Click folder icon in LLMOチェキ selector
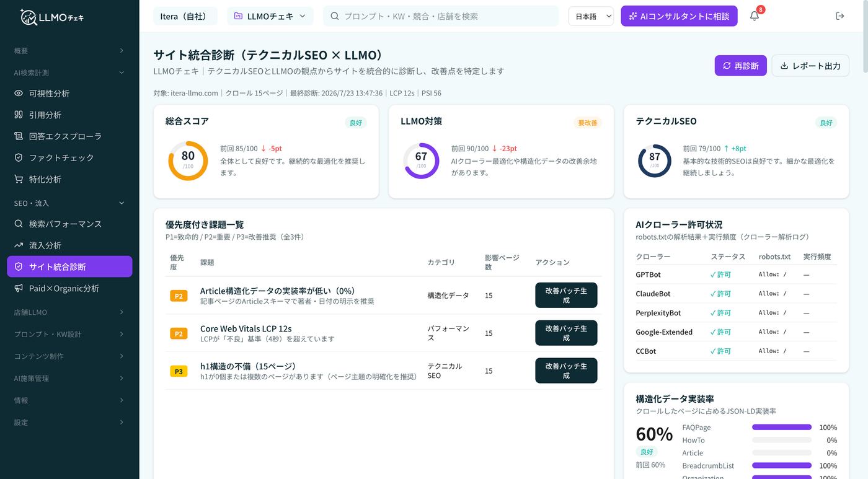The width and height of the screenshot is (868, 479). pyautogui.click(x=238, y=16)
